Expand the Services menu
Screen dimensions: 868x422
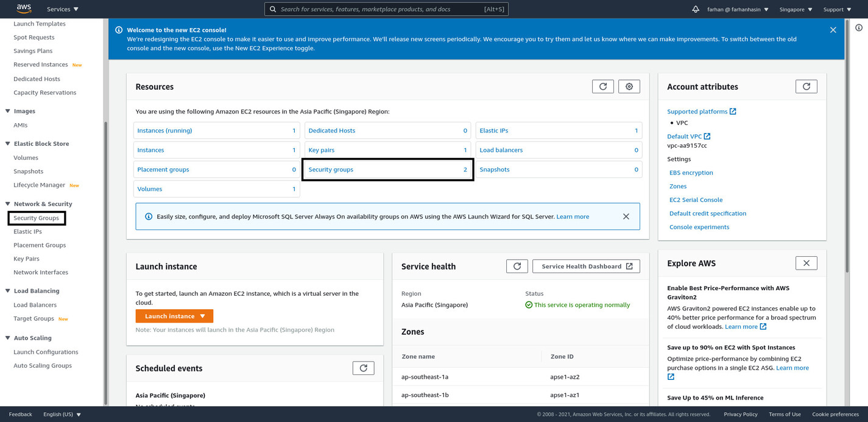(x=61, y=9)
